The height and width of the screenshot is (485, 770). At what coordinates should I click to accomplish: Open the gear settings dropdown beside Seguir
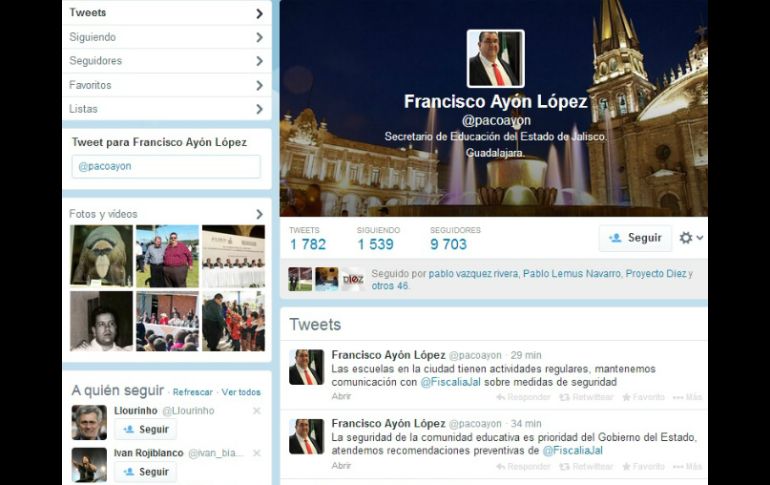coord(690,238)
